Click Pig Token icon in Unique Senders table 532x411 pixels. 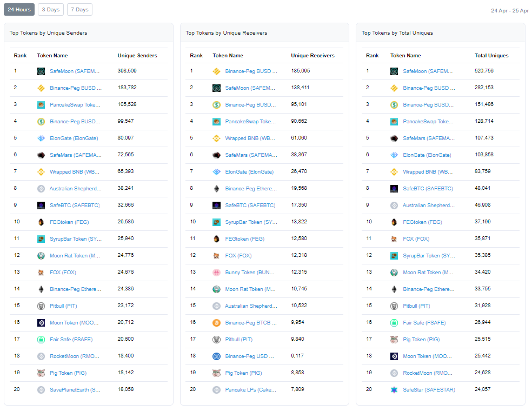coord(41,373)
